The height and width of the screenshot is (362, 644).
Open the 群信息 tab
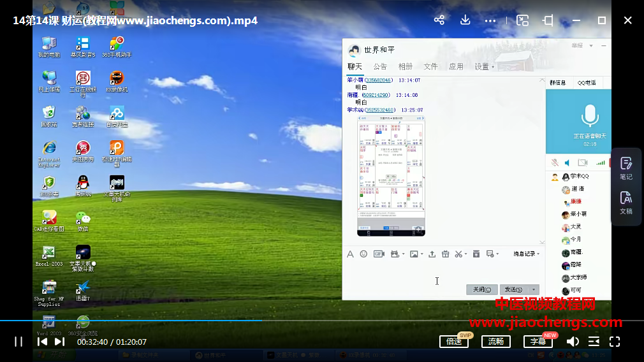558,83
